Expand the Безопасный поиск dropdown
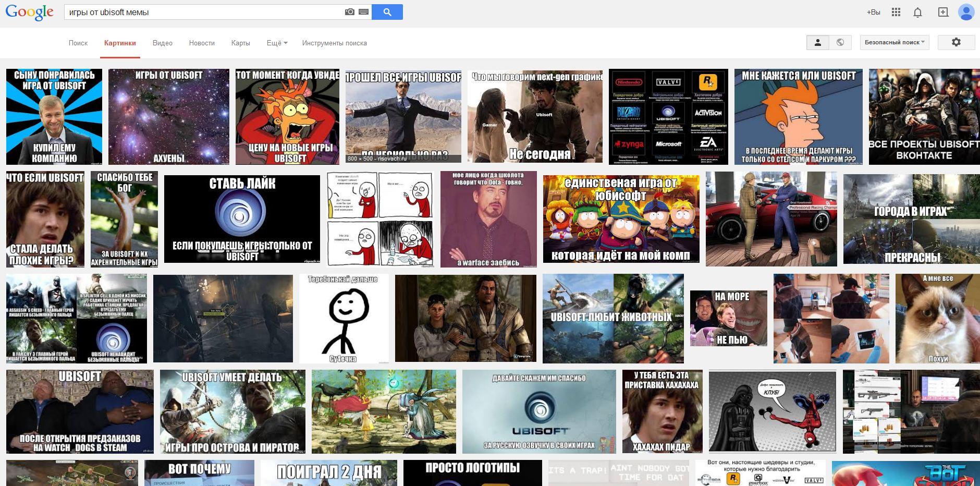 895,42
